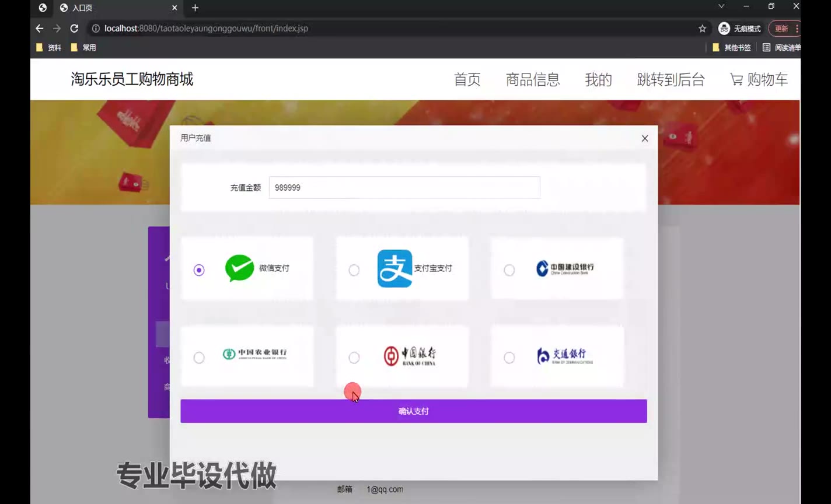Choose China Construction Bank radio option

coord(509,270)
